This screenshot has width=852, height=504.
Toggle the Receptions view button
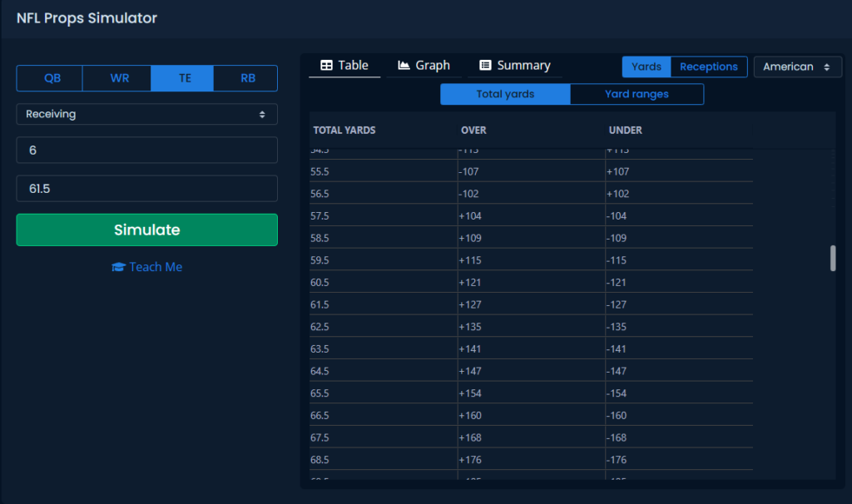(709, 67)
